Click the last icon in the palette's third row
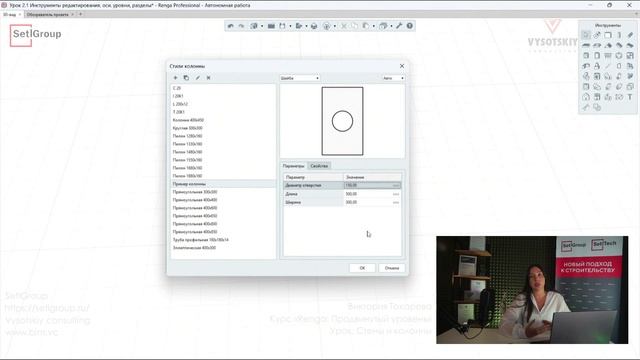The width and height of the screenshot is (640, 360). click(x=630, y=56)
